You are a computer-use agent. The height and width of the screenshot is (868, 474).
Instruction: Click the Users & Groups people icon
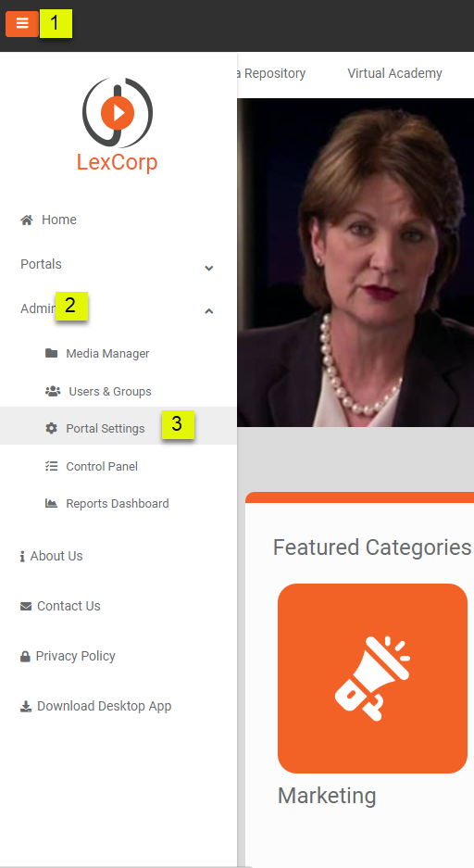click(53, 391)
